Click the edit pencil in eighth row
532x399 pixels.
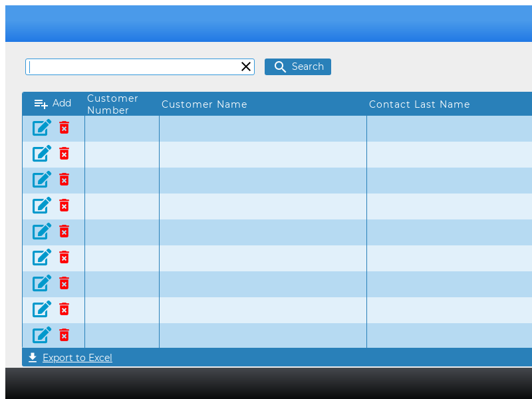click(42, 309)
